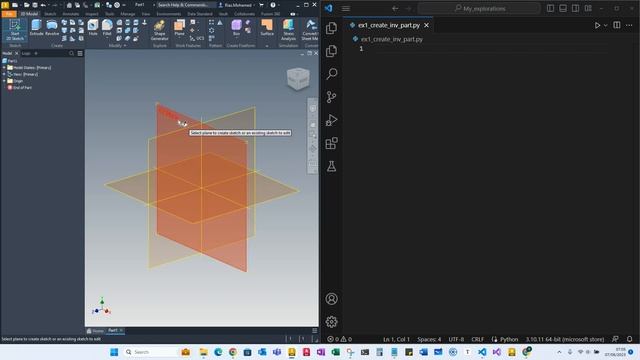This screenshot has height=360, width=640.
Task: Select the Extrude tool
Action: pos(36,28)
